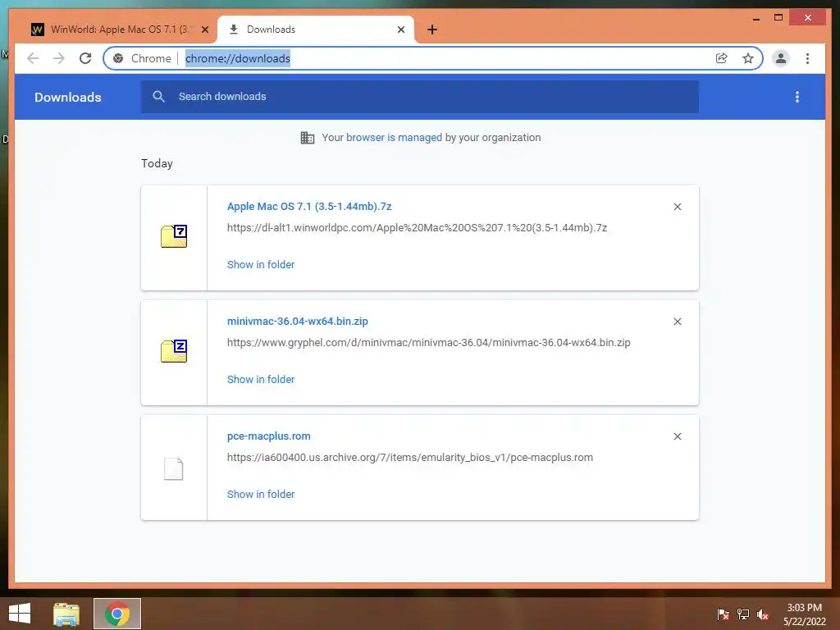This screenshot has height=630, width=840.
Task: Select the Downloads tab
Action: [x=316, y=30]
